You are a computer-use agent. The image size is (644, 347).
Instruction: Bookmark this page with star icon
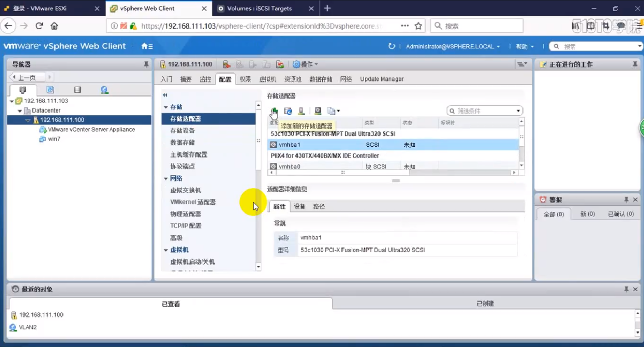click(418, 26)
